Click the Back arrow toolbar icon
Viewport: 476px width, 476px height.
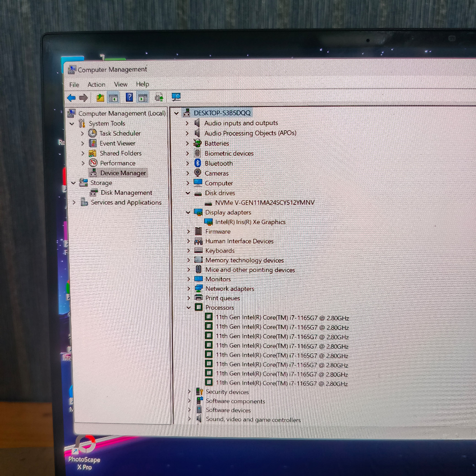[x=71, y=98]
